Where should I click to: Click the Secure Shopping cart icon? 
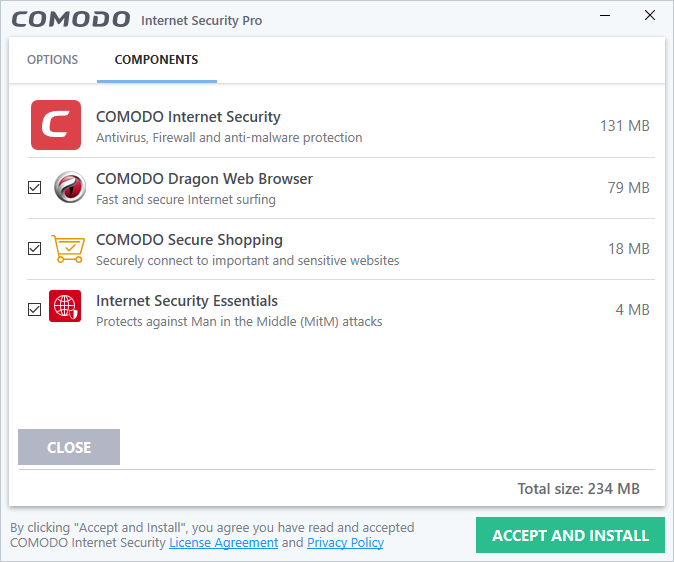click(x=68, y=249)
